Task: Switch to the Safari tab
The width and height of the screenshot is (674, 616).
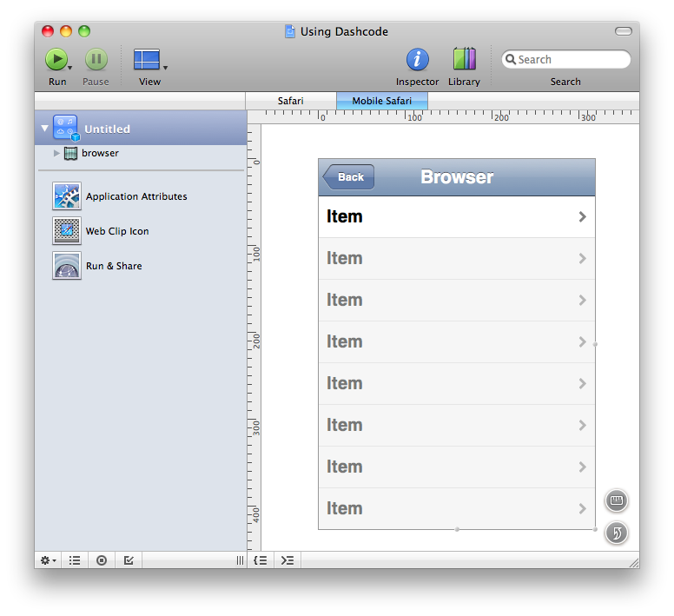Action: point(291,101)
